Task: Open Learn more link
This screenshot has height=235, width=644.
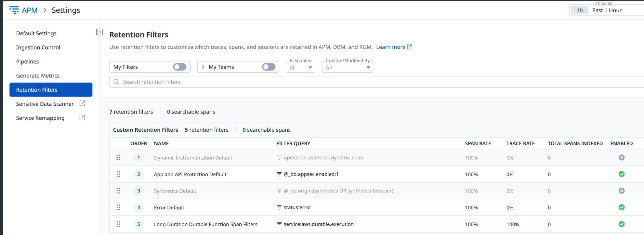Action: click(x=390, y=47)
